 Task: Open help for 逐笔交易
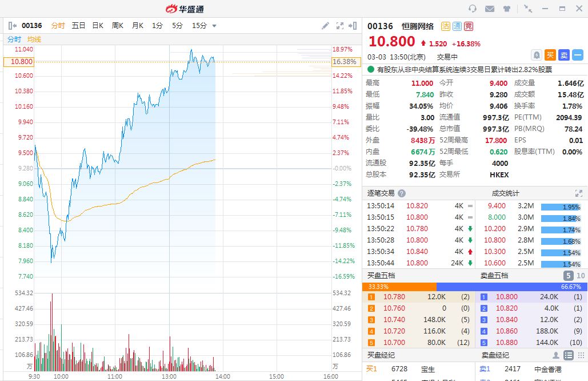(x=402, y=193)
